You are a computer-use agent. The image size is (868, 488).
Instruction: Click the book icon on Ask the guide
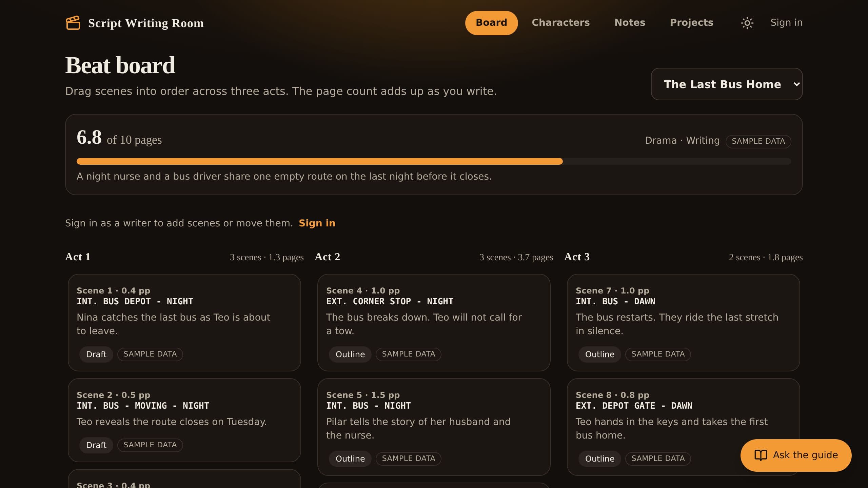tap(761, 455)
